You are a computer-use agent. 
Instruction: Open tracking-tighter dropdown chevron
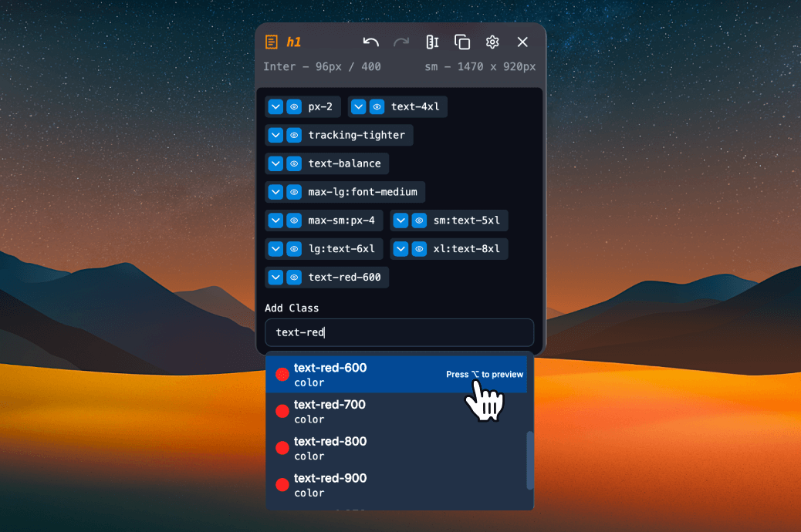click(x=275, y=135)
